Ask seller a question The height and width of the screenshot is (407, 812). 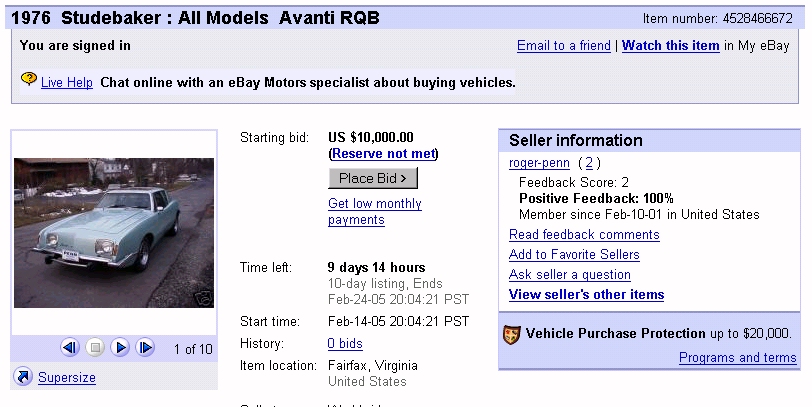(570, 275)
